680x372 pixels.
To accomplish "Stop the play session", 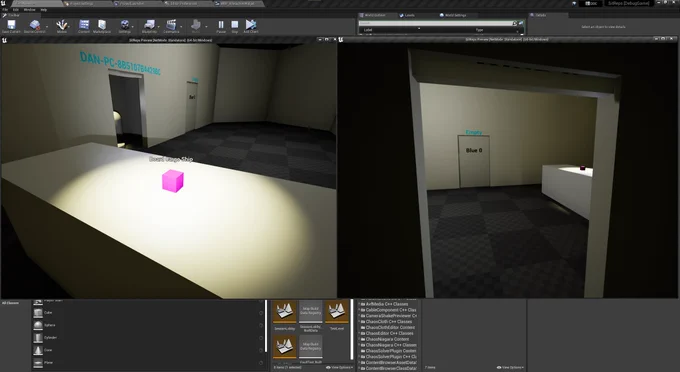I will click(x=235, y=26).
